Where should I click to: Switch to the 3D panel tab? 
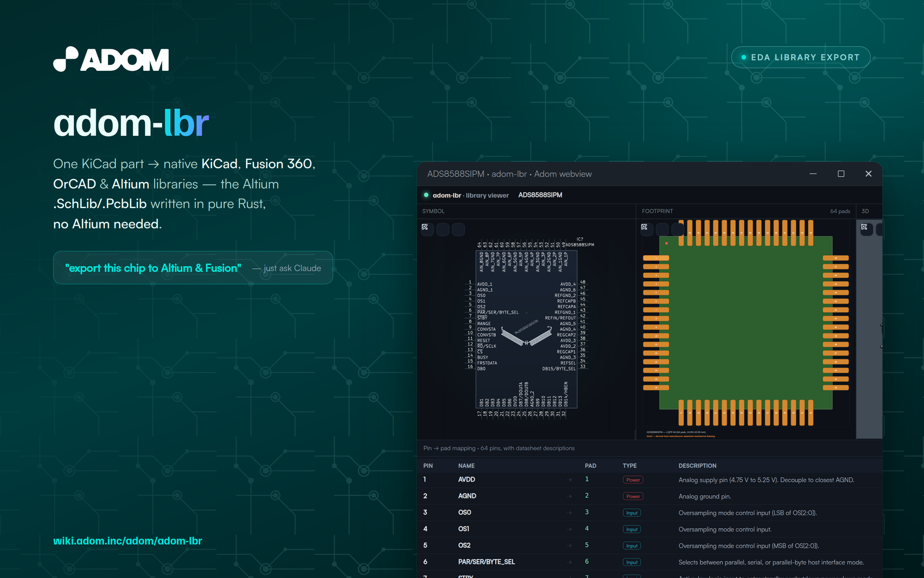[865, 211]
